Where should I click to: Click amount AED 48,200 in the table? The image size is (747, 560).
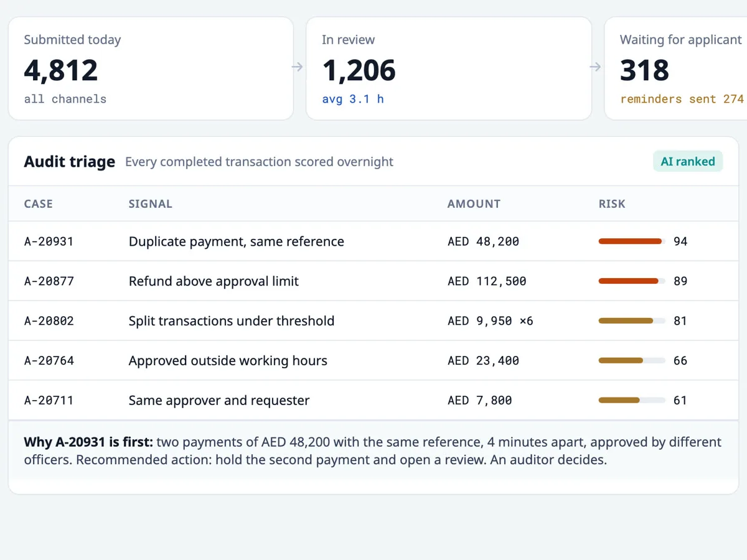pos(483,241)
